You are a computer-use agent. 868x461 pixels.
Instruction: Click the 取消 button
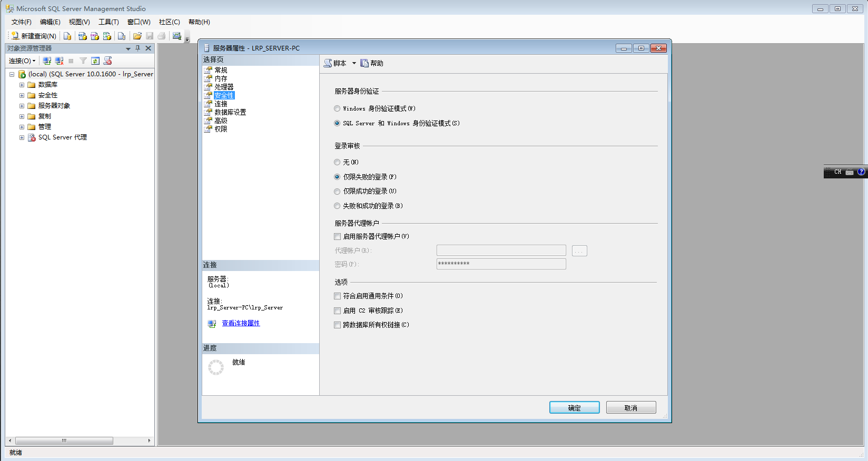631,408
